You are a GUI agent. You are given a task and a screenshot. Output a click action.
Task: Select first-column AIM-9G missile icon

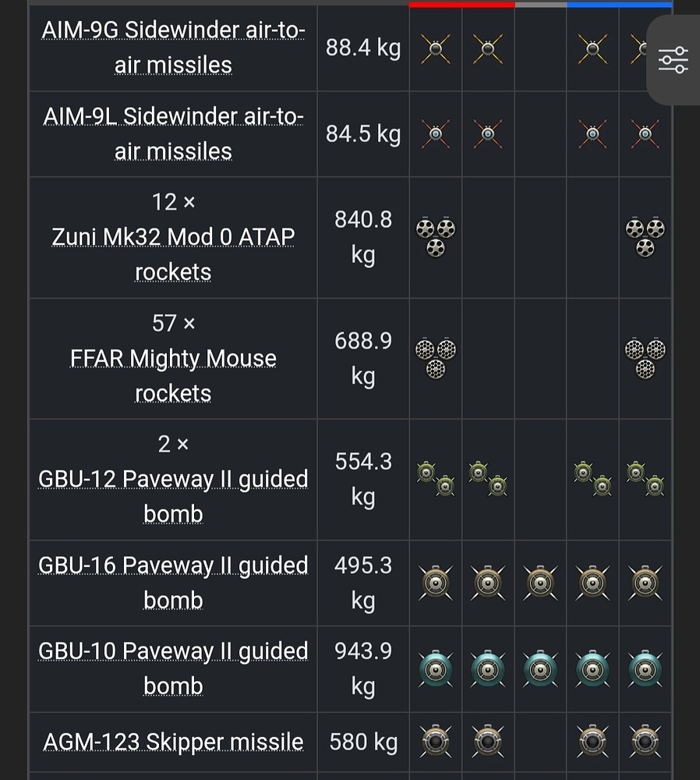[x=436, y=48]
